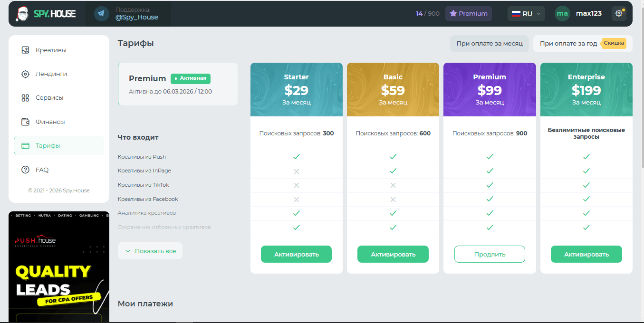The image size is (644, 323).
Task: Click the Spy.House logo
Action: [x=45, y=14]
